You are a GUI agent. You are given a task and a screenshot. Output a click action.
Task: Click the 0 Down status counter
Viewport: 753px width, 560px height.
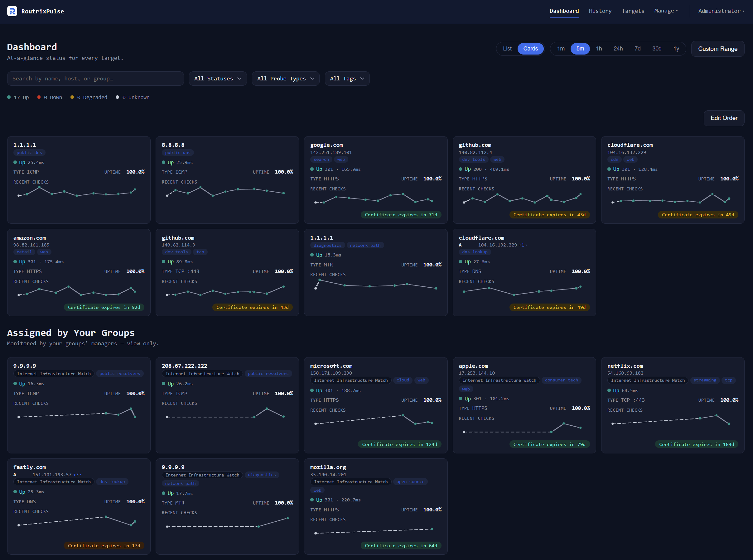[50, 97]
